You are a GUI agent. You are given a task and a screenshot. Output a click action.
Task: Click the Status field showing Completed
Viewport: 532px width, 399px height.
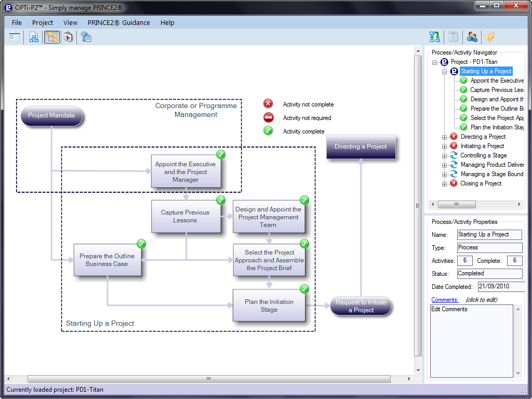(489, 273)
